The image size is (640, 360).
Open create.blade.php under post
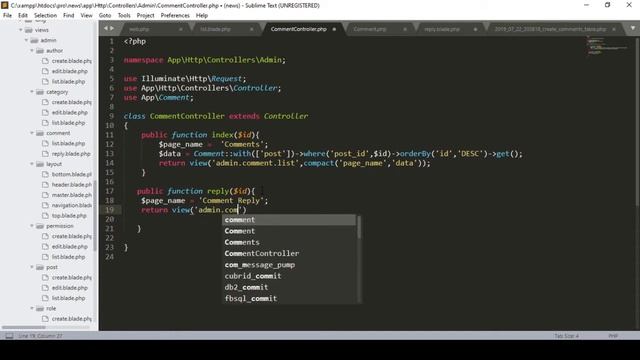71,277
